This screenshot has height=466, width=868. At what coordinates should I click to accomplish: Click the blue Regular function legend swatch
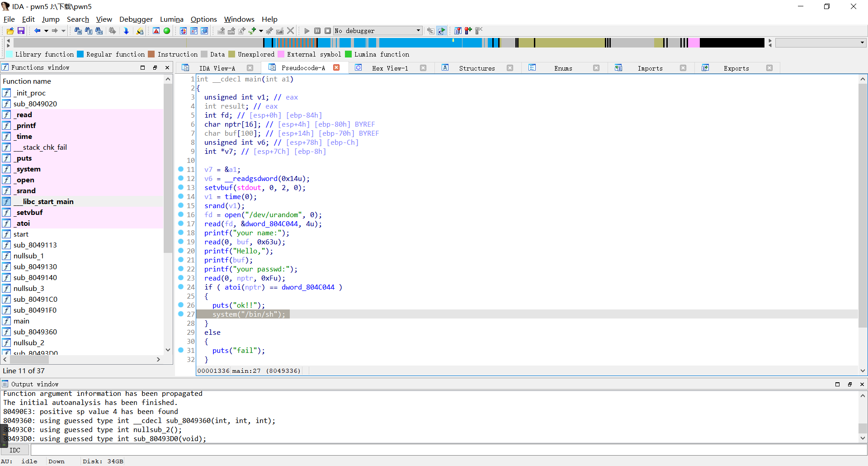click(x=80, y=54)
